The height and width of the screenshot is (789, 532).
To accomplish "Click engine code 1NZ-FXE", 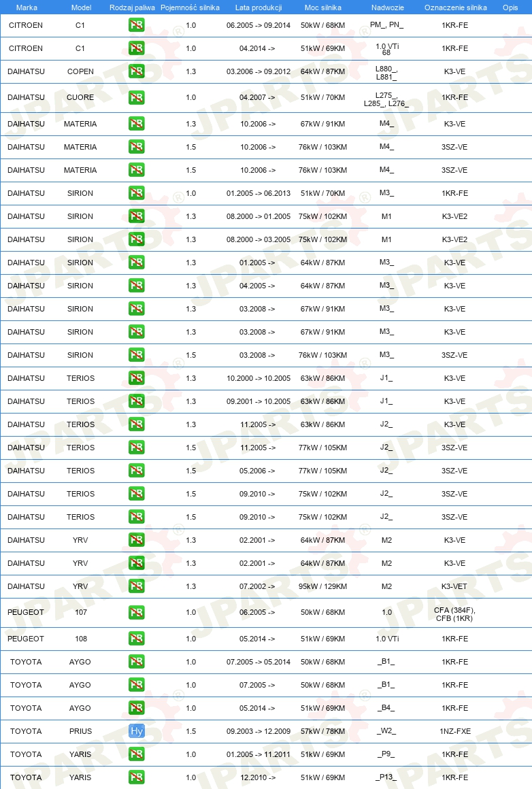I will [x=455, y=732].
